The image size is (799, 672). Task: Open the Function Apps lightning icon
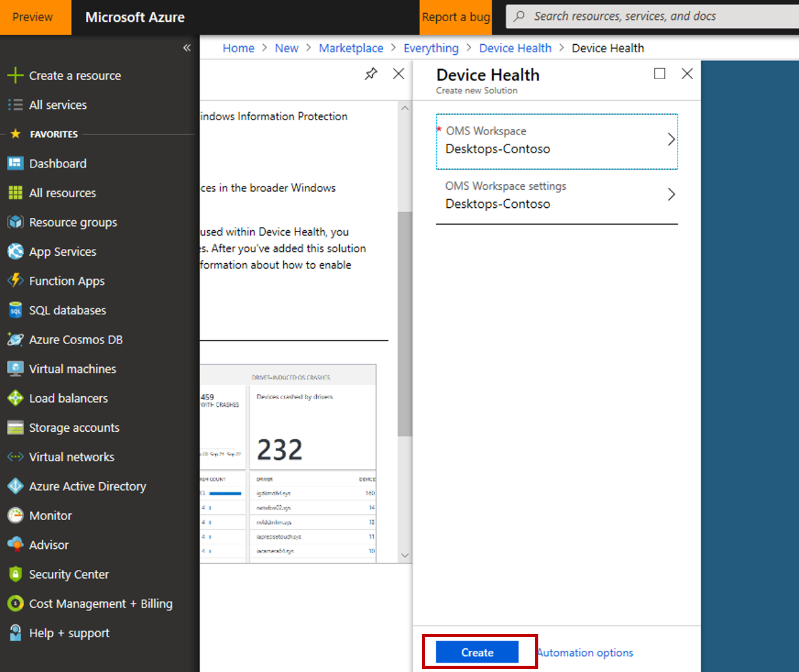click(15, 281)
